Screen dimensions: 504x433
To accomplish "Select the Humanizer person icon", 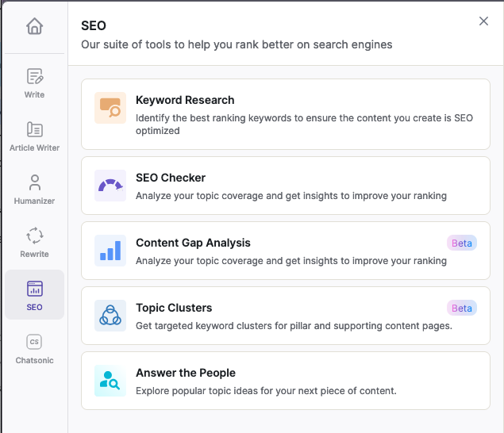I will tap(34, 182).
